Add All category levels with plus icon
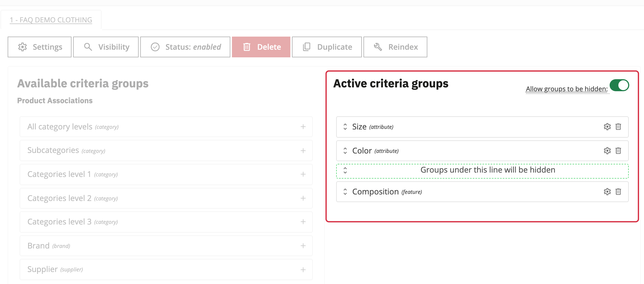 coord(303,127)
